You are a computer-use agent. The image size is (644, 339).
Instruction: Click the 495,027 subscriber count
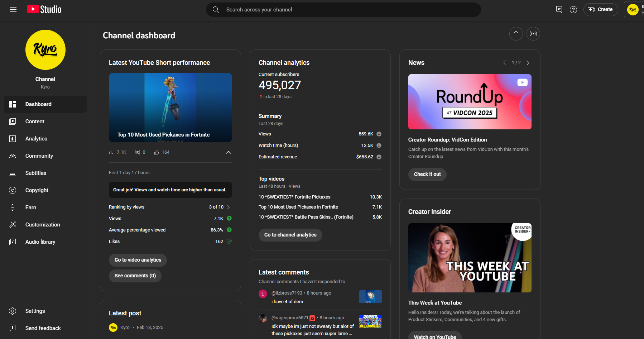pos(280,85)
